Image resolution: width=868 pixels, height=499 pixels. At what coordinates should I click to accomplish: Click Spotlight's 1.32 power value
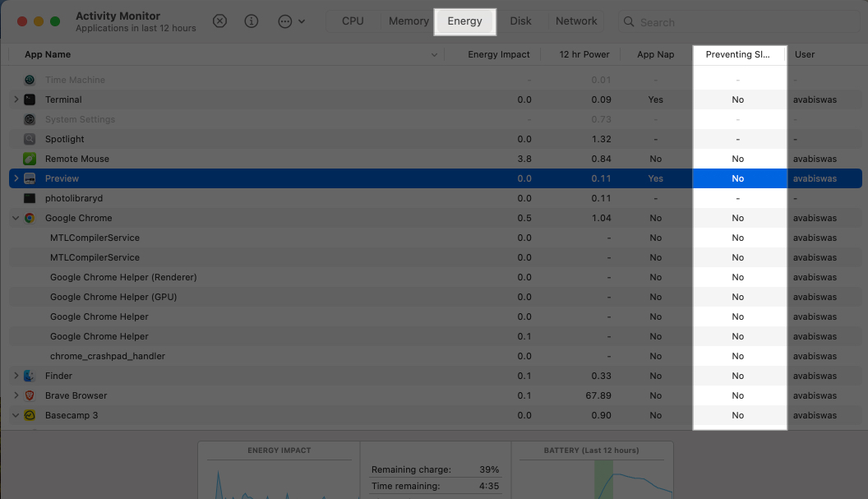coord(601,139)
